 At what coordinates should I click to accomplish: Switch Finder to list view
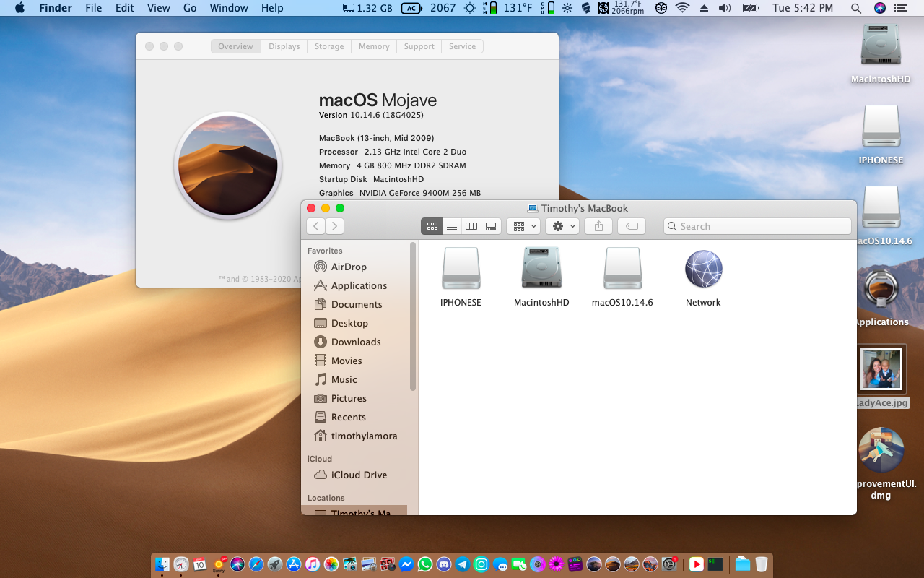452,226
